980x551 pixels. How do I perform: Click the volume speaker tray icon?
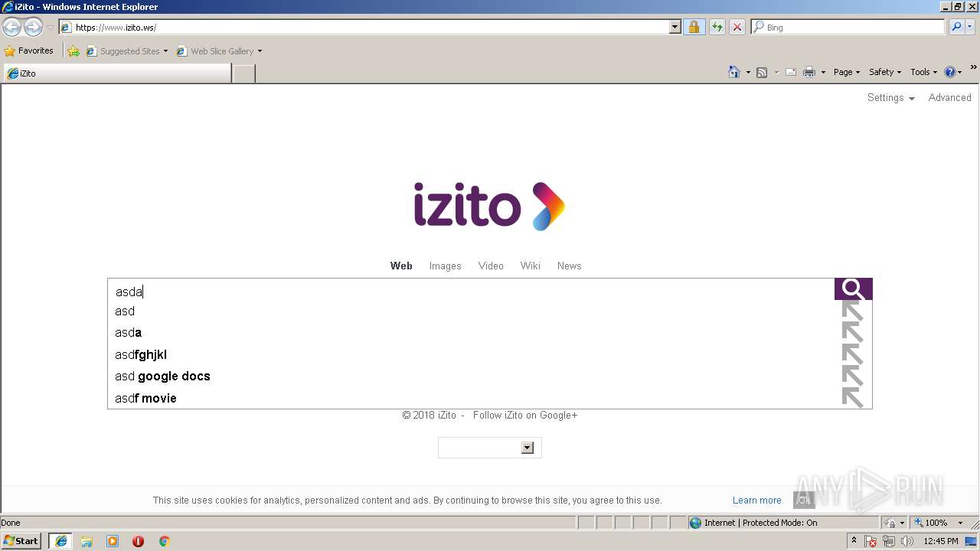click(x=907, y=541)
